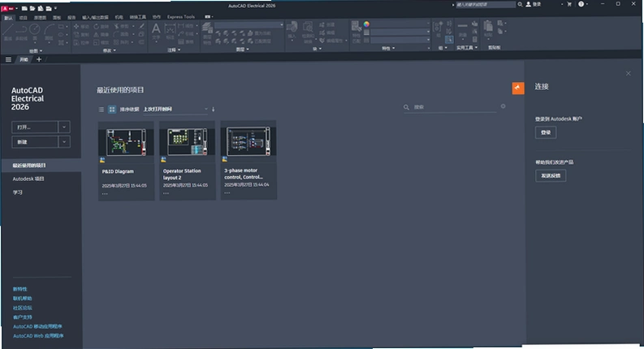644x349 pixels.
Task: Expand the 实用工具 panel flyout
Action: 467,48
